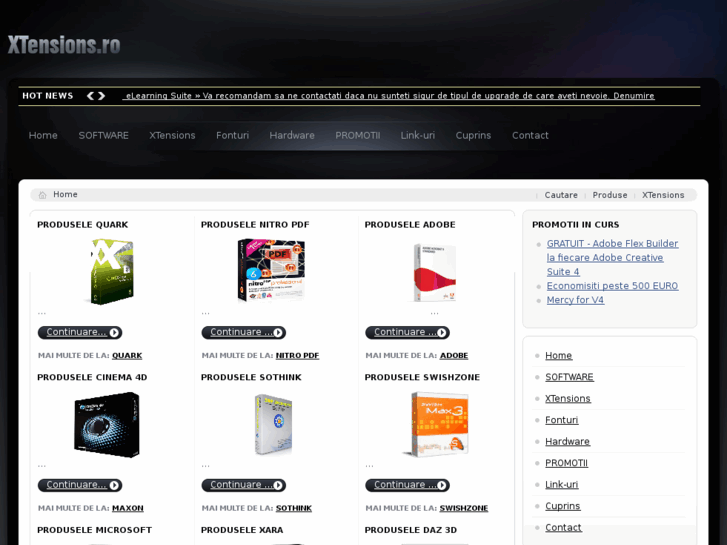The width and height of the screenshot is (727, 545).
Task: Follow the NITRO PDF more products link
Action: [297, 356]
